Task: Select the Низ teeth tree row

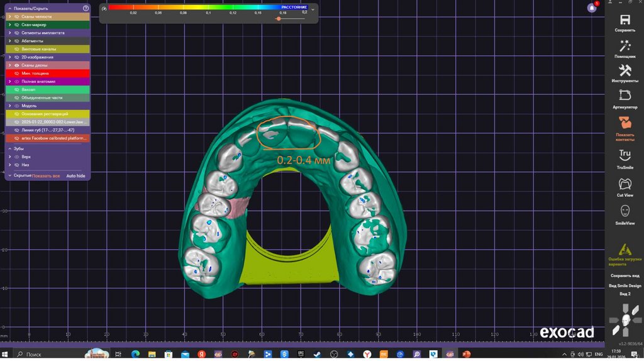Action: pyautogui.click(x=48, y=165)
